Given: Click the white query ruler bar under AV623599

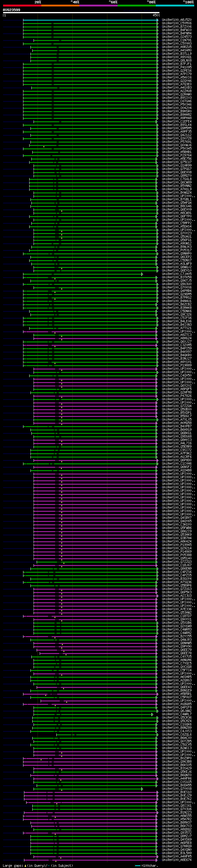Looking at the screenshot, I should (81, 13).
